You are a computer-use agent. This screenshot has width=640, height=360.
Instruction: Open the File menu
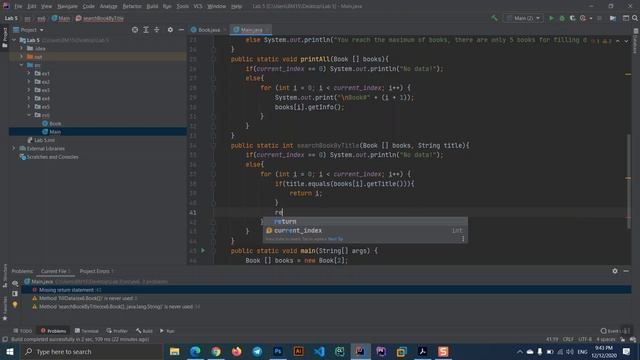point(18,6)
